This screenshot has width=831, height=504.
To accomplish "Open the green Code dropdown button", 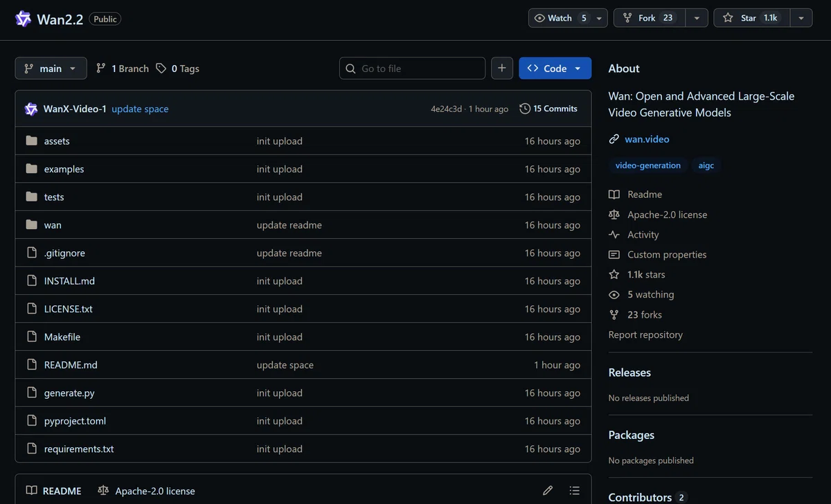I will pos(555,69).
